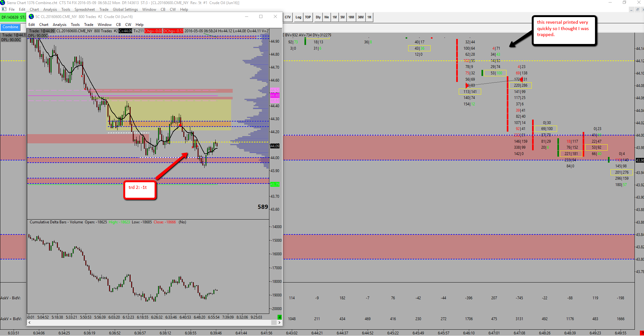This screenshot has width=644, height=336.
Task: Minimize the 800 Trades chart window
Action: tap(247, 16)
